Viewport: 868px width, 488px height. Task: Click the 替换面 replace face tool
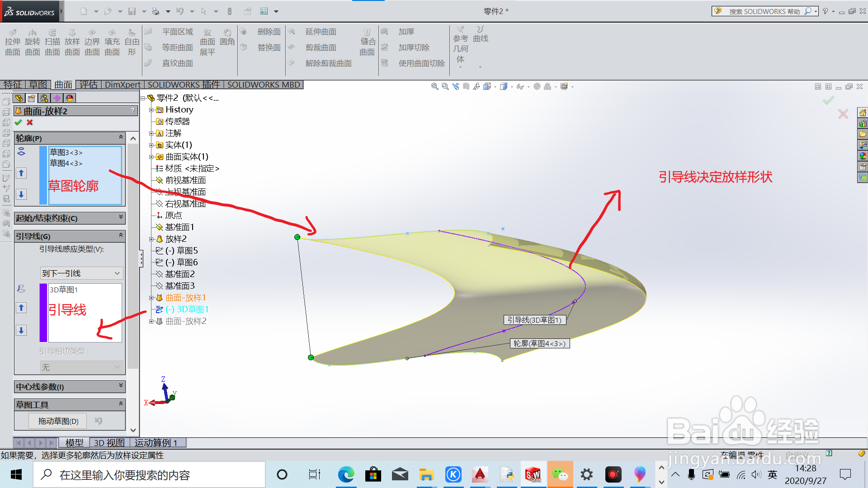coord(261,47)
